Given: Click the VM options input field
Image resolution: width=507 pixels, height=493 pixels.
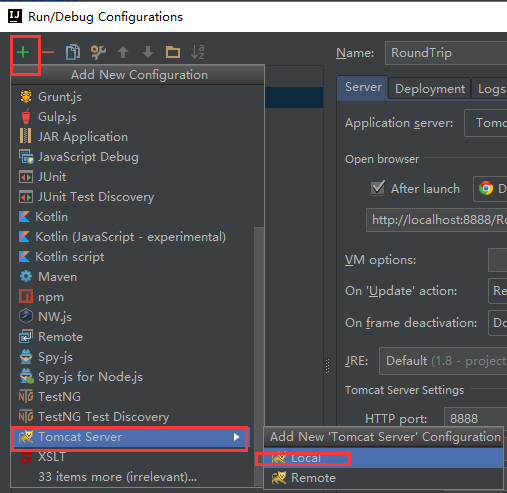Looking at the screenshot, I should click(497, 260).
